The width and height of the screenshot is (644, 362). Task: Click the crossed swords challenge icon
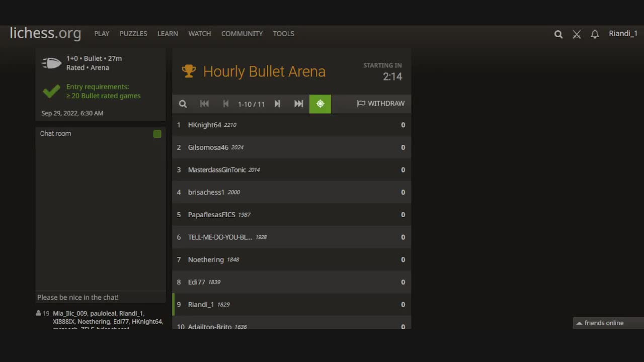click(577, 34)
